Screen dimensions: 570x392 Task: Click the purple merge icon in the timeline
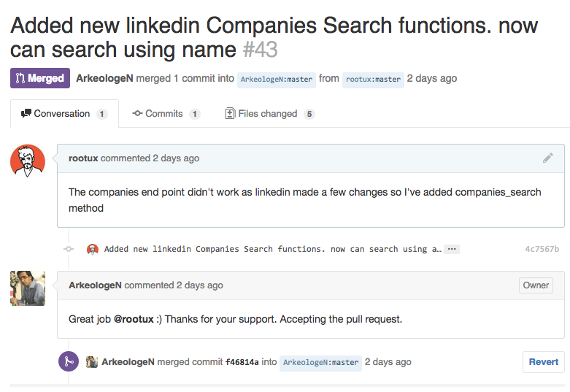click(x=69, y=361)
